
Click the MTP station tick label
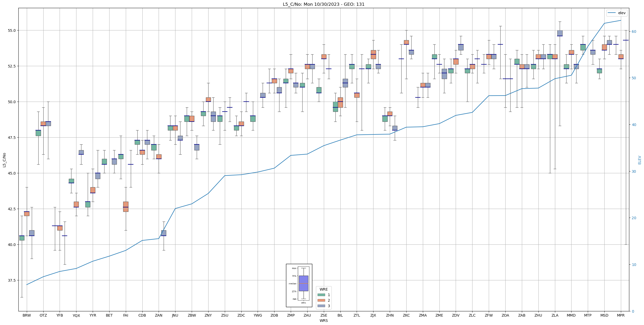(x=588, y=315)
